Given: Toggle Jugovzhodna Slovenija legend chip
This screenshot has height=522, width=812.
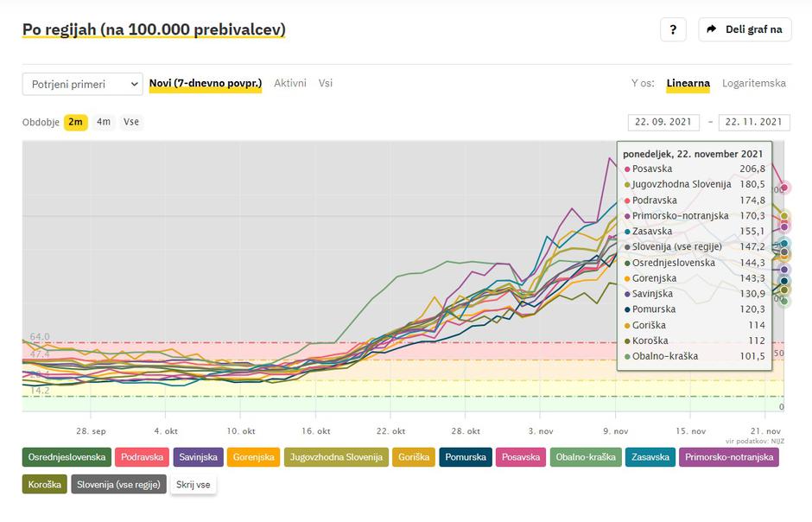Looking at the screenshot, I should [336, 457].
